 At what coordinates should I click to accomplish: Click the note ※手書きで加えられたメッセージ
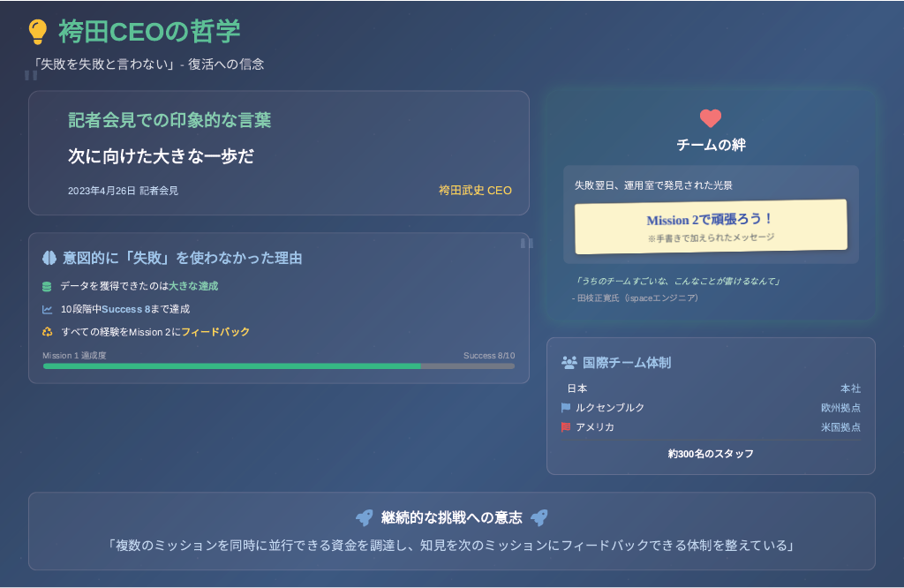click(x=711, y=237)
